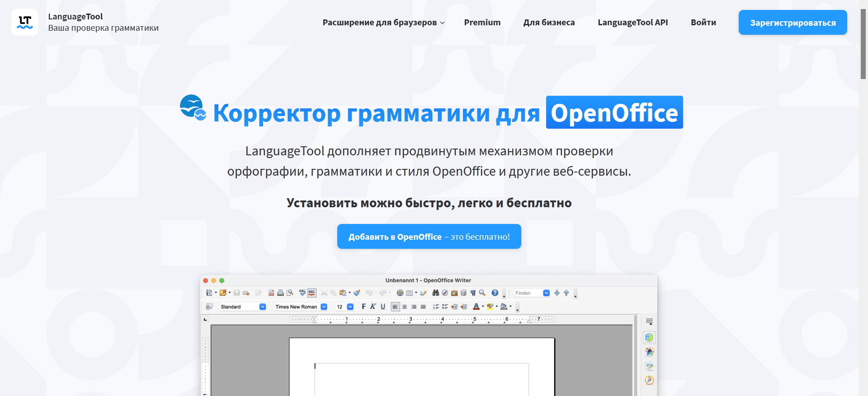Click the Numbering list icon

click(436, 307)
